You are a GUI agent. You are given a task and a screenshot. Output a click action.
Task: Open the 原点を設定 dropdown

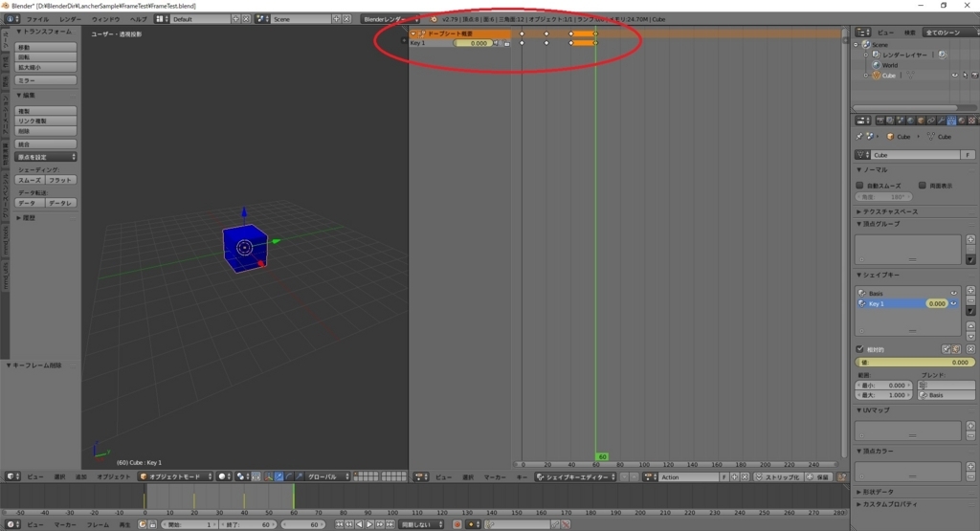click(x=46, y=157)
